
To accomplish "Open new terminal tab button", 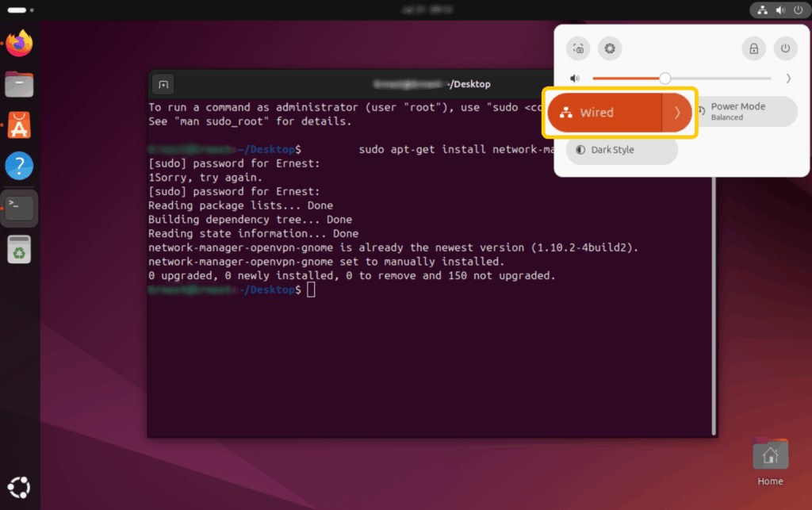I will [x=163, y=84].
